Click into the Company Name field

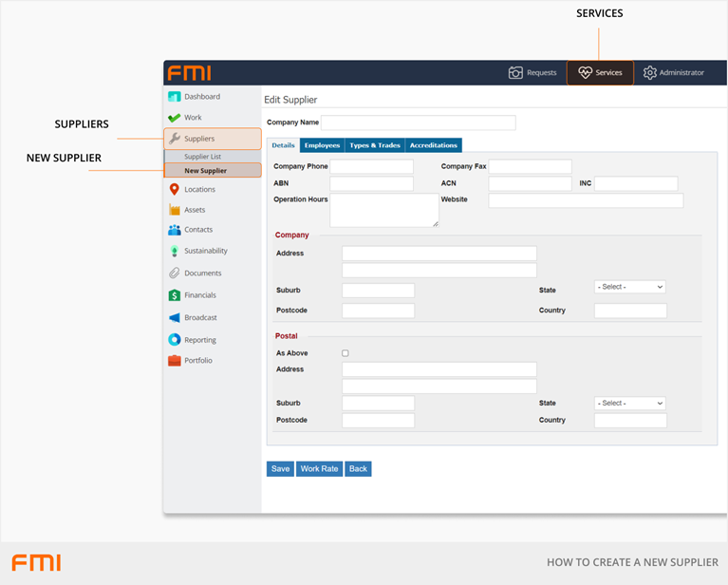click(419, 123)
